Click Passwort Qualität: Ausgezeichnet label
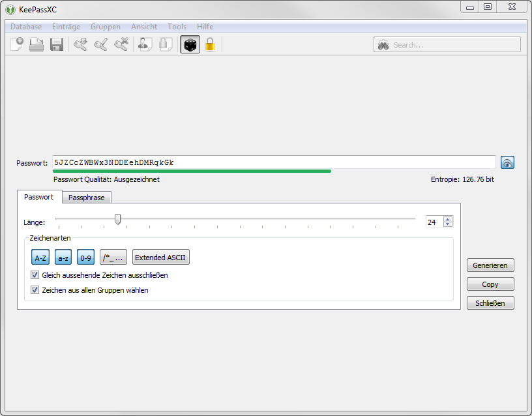532x416 pixels. pos(106,179)
